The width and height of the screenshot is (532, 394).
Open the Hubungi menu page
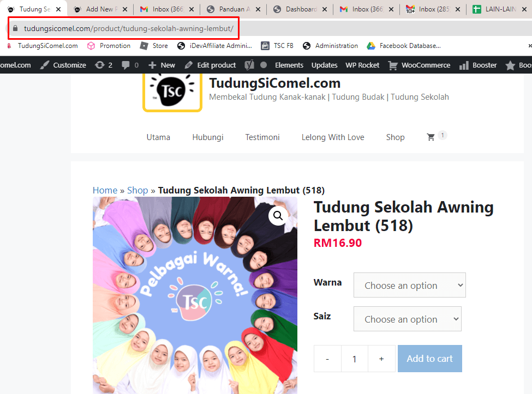pyautogui.click(x=208, y=137)
